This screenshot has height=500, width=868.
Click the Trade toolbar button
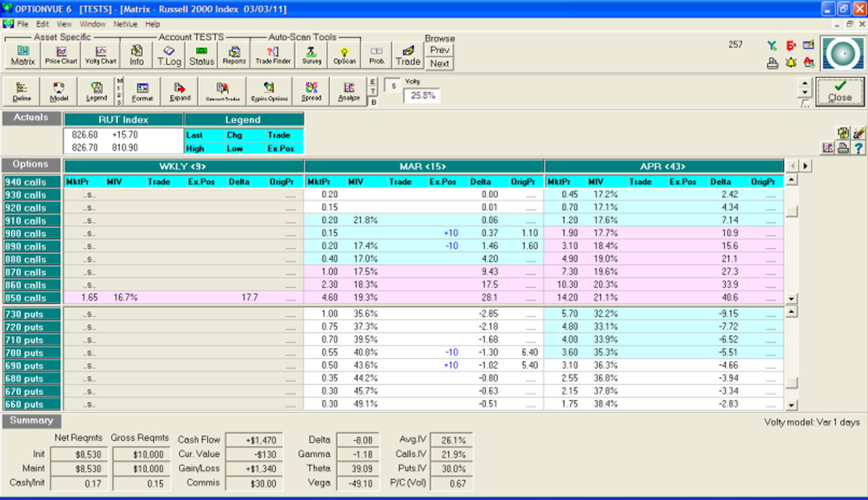408,55
